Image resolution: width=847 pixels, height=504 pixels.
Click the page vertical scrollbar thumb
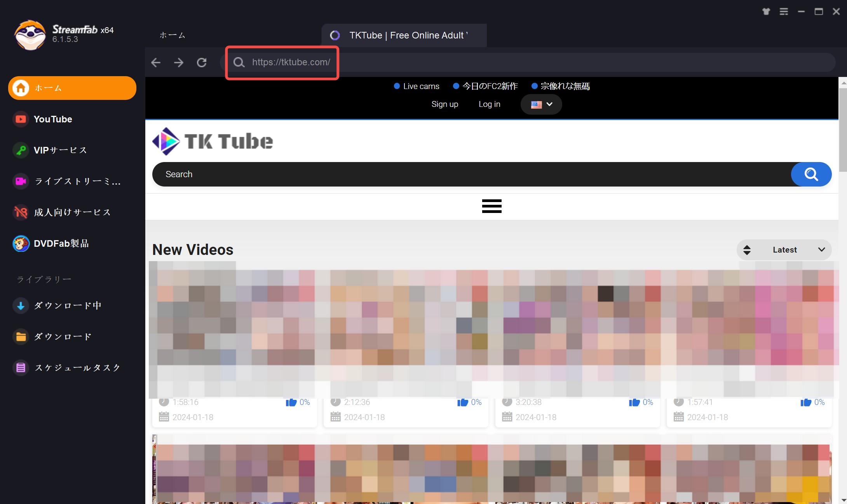tap(843, 130)
